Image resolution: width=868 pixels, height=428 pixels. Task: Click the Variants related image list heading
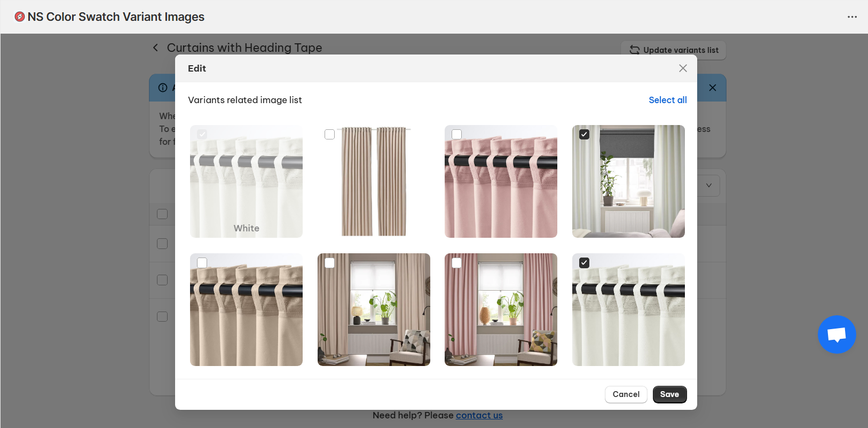[x=245, y=100]
